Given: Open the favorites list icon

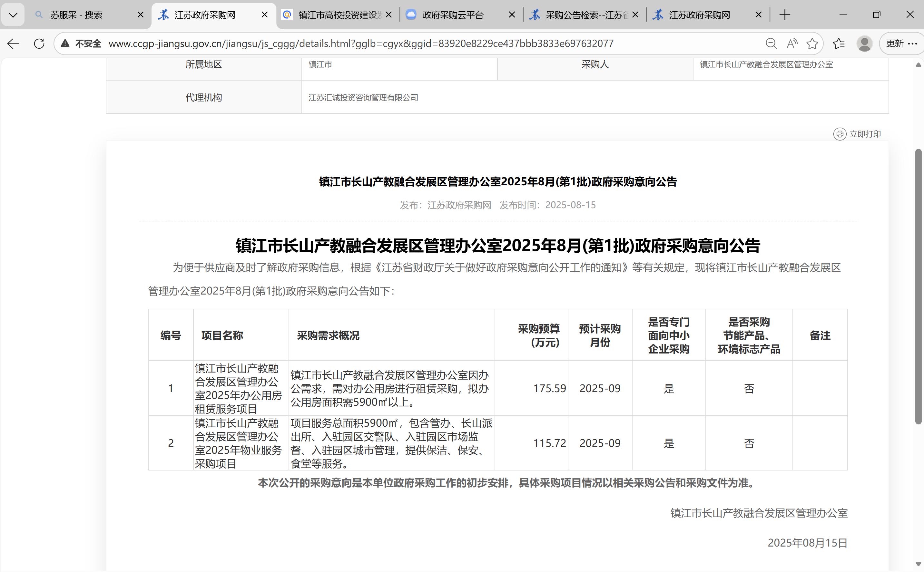Looking at the screenshot, I should point(839,44).
